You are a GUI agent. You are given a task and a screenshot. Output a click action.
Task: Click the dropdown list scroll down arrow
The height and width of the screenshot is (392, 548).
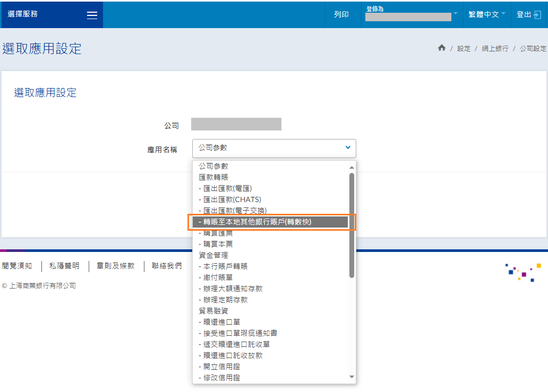[x=352, y=377]
